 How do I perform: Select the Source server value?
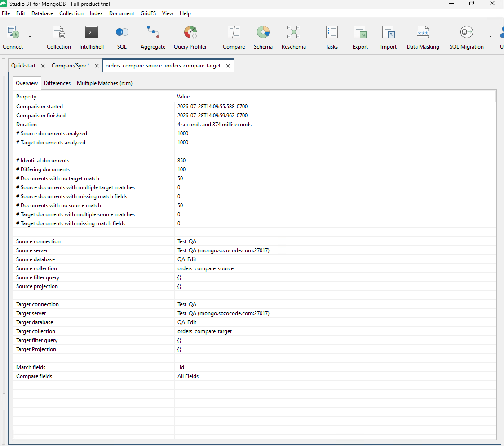(x=223, y=251)
